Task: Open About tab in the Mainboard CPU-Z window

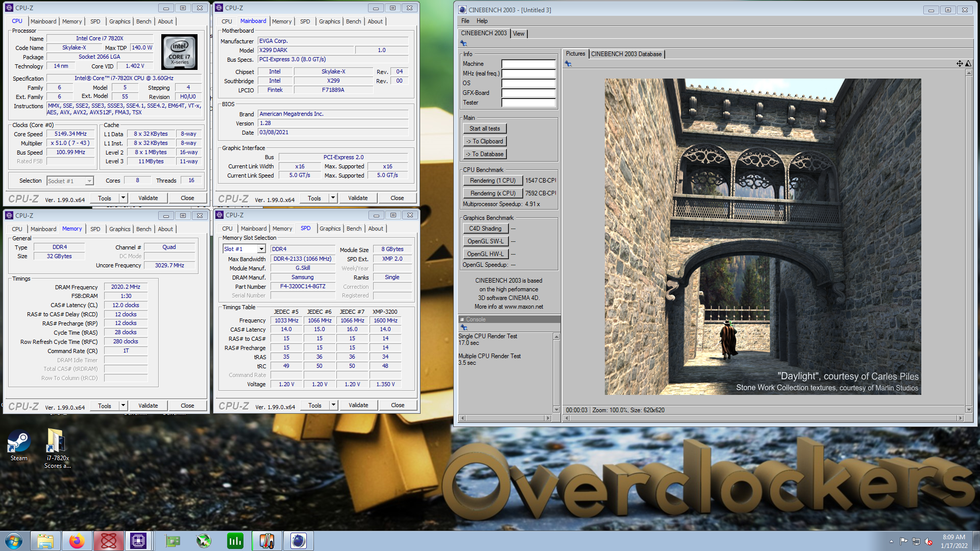Action: pos(375,21)
